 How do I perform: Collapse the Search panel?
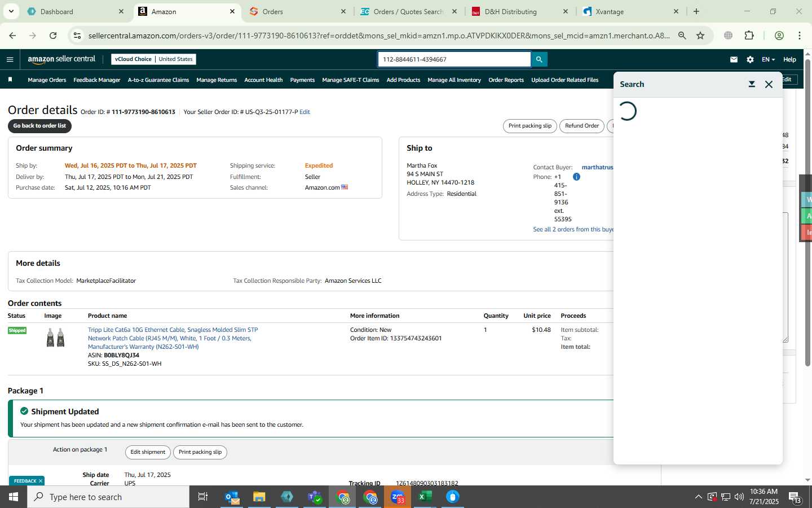[x=752, y=84]
